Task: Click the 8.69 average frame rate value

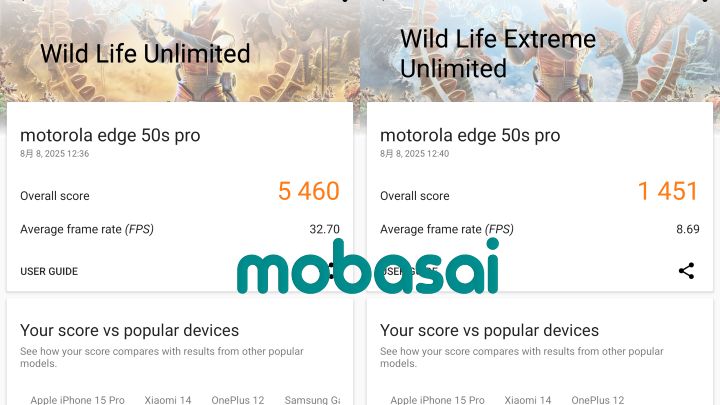Action: 687,229
